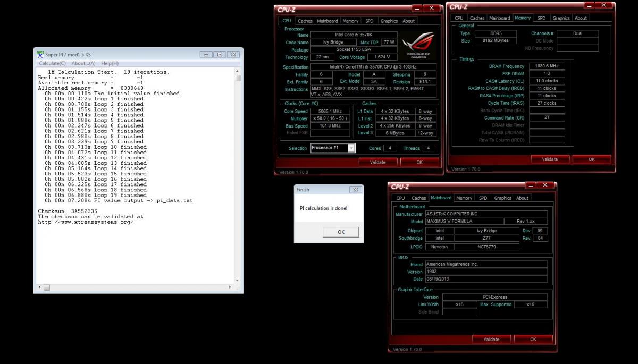638x364 pixels.
Task: Click the Southbridge value 'Z77'
Action: (x=487, y=238)
